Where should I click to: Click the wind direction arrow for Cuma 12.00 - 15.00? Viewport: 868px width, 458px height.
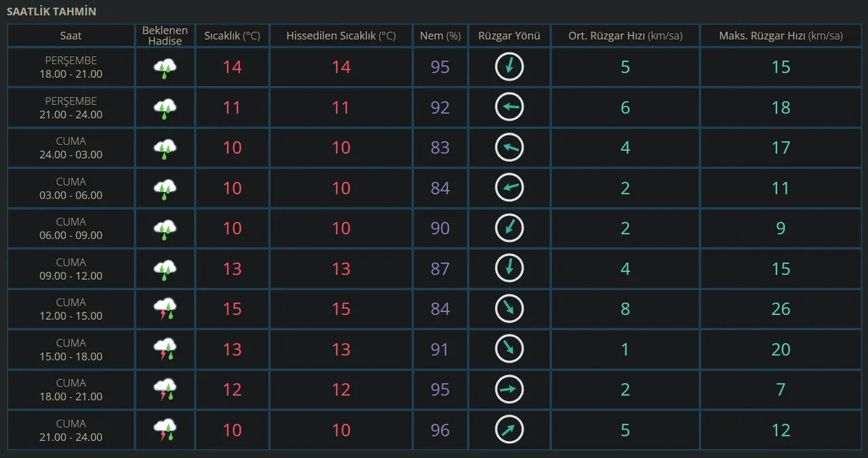pos(509,308)
